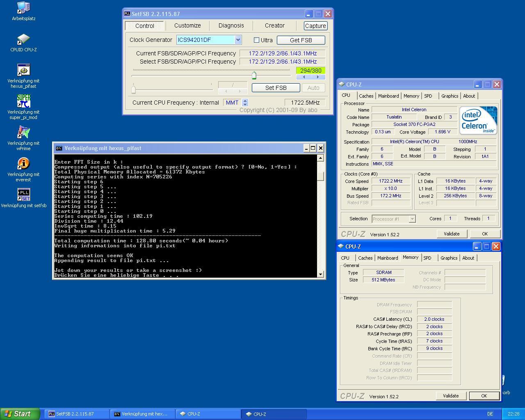The image size is (525, 420).
Task: Open the Customize tab in SetFSB
Action: point(187,25)
